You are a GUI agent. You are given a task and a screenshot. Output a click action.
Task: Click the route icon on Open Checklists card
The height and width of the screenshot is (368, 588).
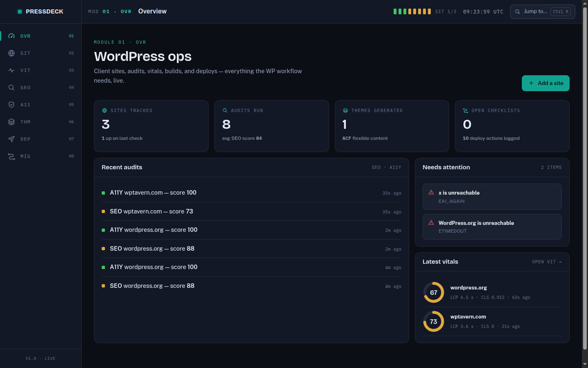click(465, 110)
